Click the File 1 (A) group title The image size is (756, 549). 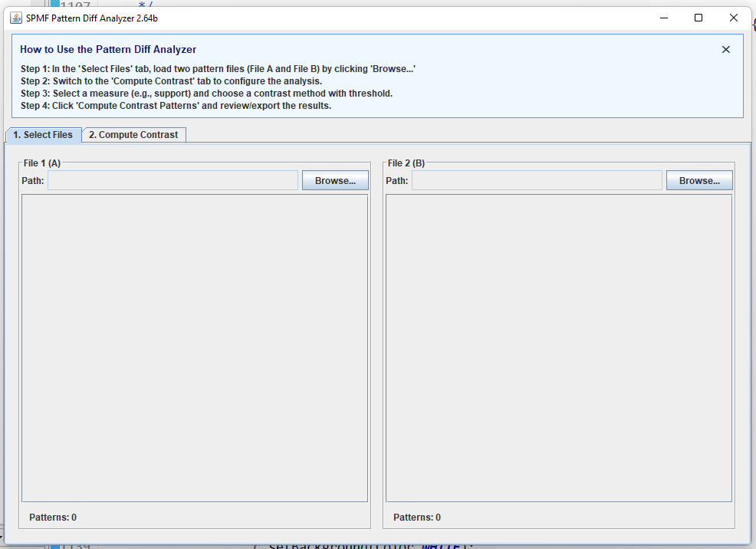(42, 163)
